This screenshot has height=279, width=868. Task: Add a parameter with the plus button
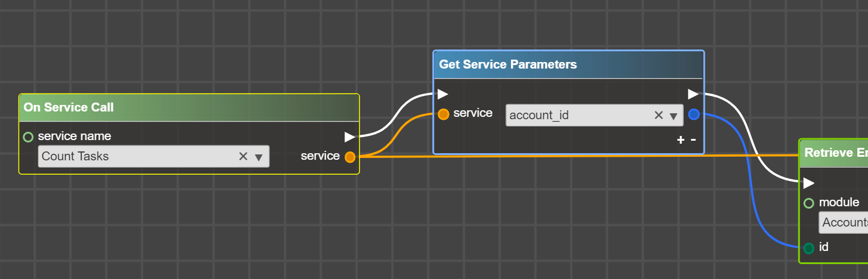click(x=680, y=140)
